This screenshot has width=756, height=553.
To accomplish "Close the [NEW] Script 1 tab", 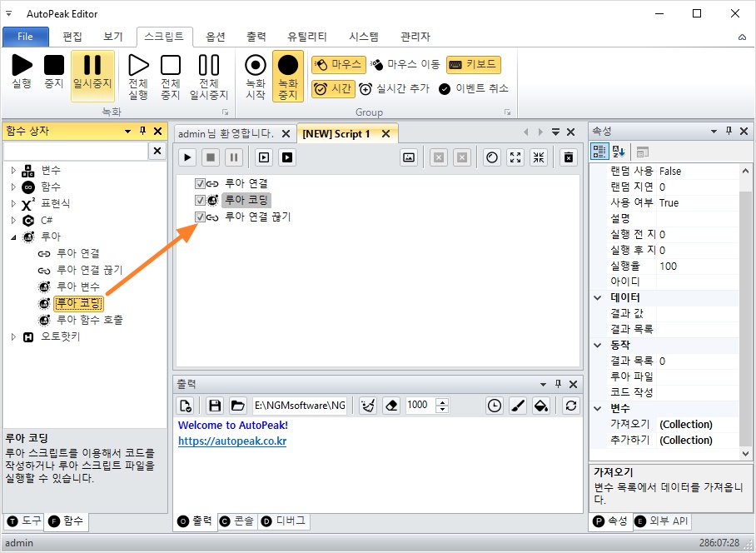I will coord(385,134).
